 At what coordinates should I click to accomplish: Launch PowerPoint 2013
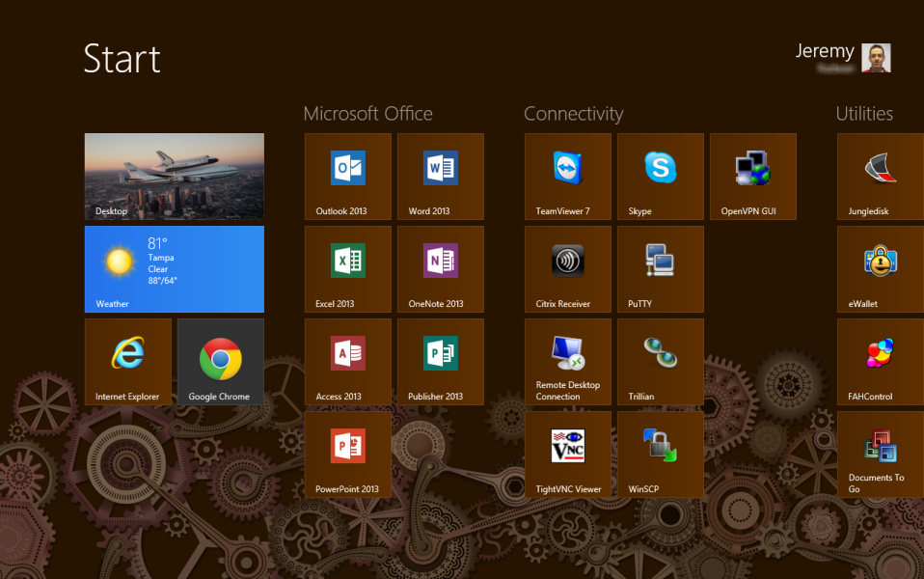coord(347,455)
